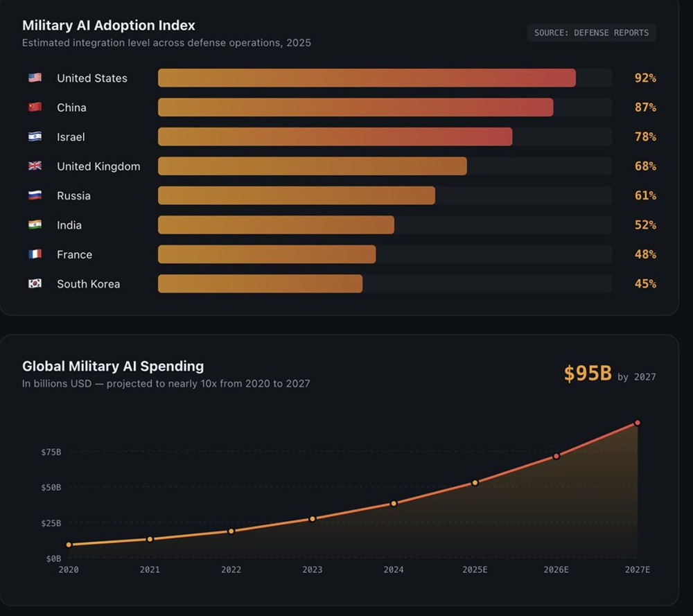This screenshot has height=616, width=693.
Task: Click the Israel flag icon
Action: pyautogui.click(x=35, y=137)
